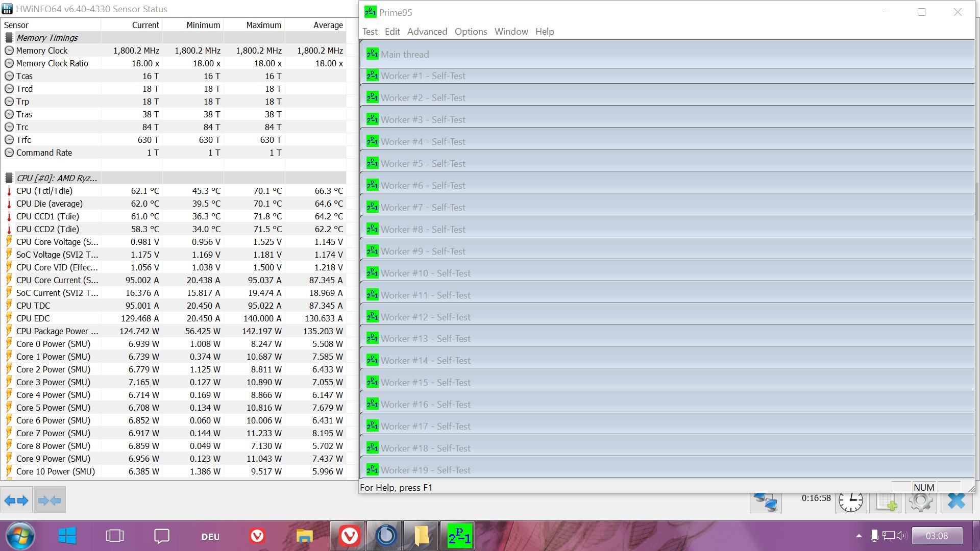Image resolution: width=980 pixels, height=551 pixels.
Task: Open the Prime95 taskbar icon
Action: (x=459, y=536)
